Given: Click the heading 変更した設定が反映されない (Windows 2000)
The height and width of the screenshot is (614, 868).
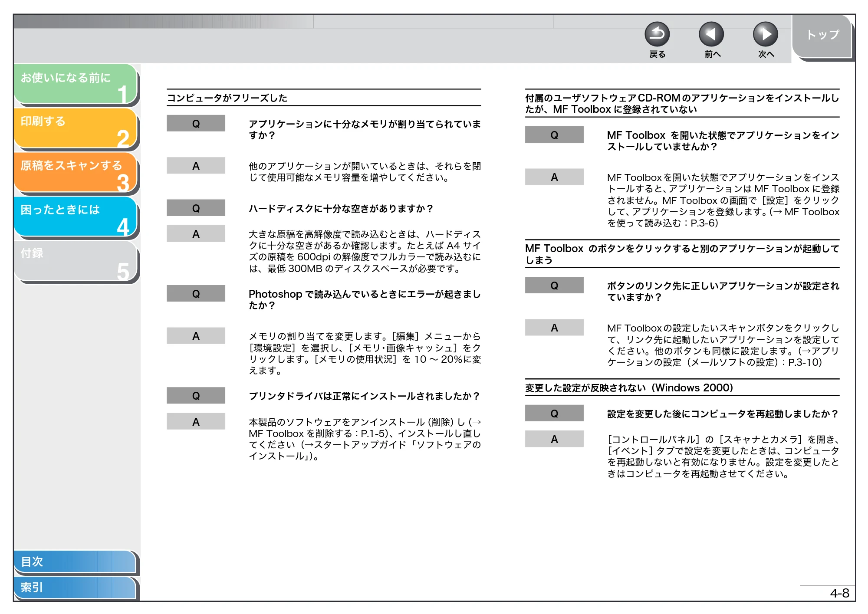Looking at the screenshot, I should click(x=629, y=388).
